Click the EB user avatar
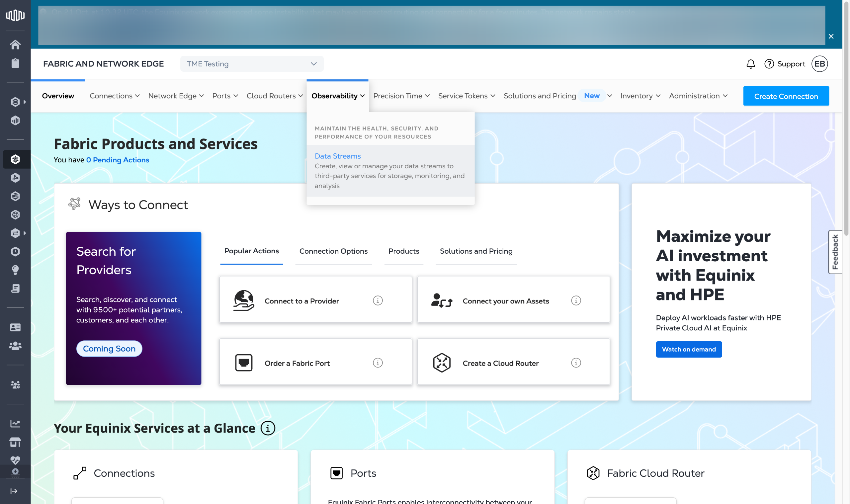 coord(819,64)
